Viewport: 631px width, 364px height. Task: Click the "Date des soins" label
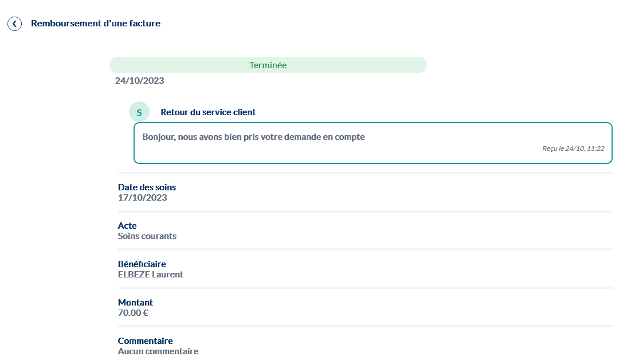pyautogui.click(x=147, y=187)
